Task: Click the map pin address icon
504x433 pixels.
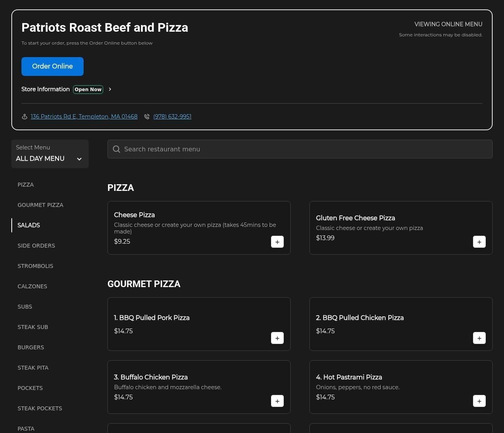Action: pos(25,117)
